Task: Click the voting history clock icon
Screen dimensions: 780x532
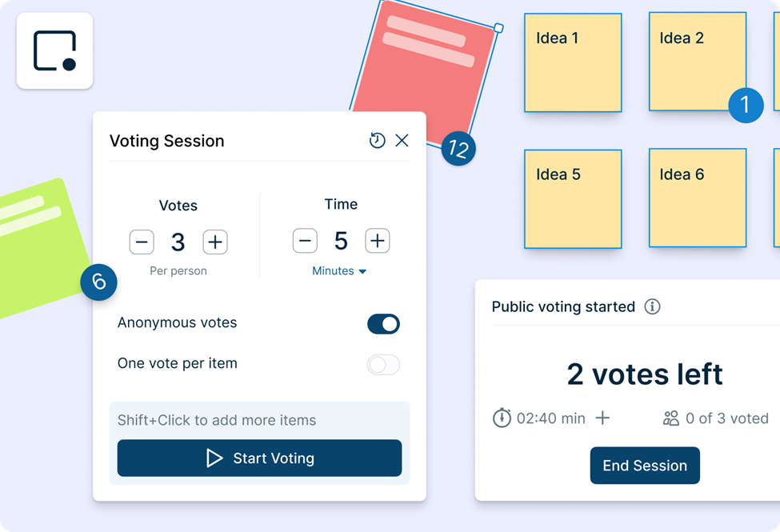Action: tap(377, 141)
